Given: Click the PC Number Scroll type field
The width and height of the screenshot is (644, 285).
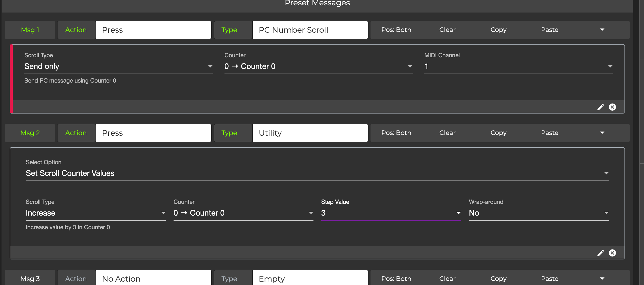Looking at the screenshot, I should [x=310, y=30].
